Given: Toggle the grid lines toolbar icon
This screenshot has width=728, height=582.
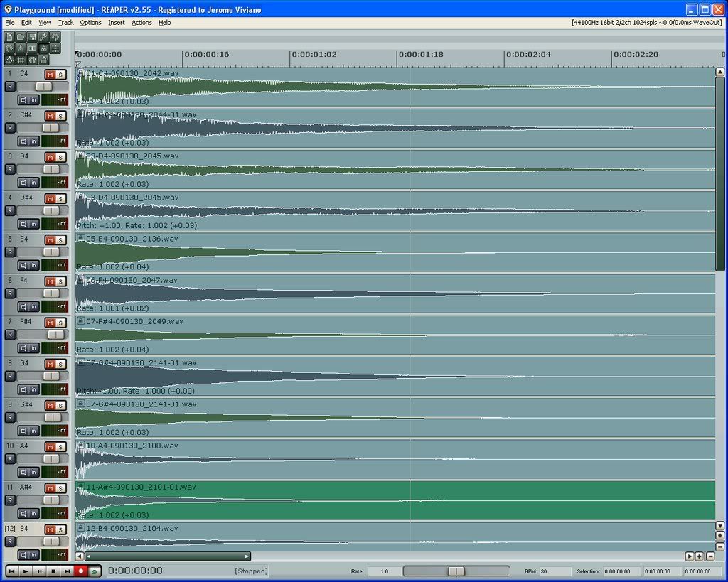Looking at the screenshot, I should (21, 60).
